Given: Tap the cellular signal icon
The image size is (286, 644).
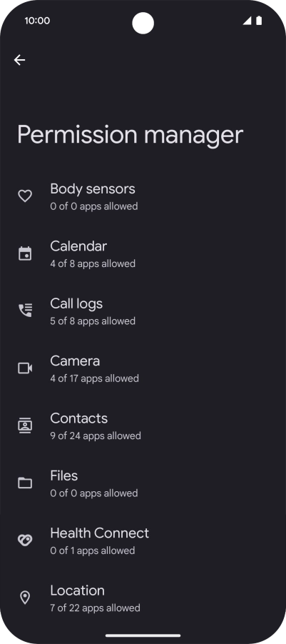Looking at the screenshot, I should pyautogui.click(x=247, y=21).
